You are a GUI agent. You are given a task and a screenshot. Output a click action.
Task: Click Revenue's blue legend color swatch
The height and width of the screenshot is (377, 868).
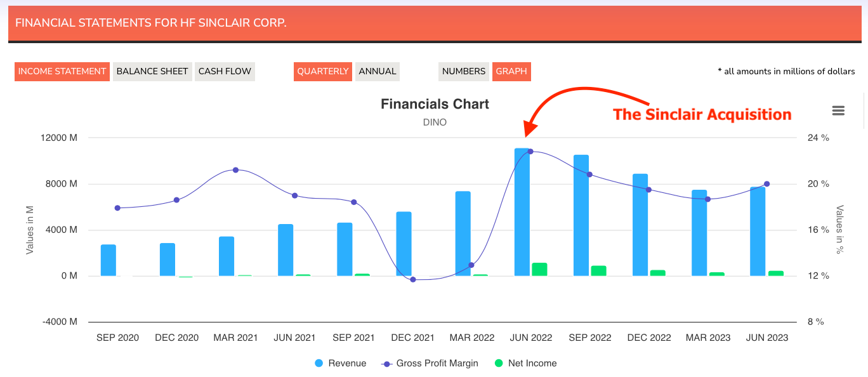319,362
